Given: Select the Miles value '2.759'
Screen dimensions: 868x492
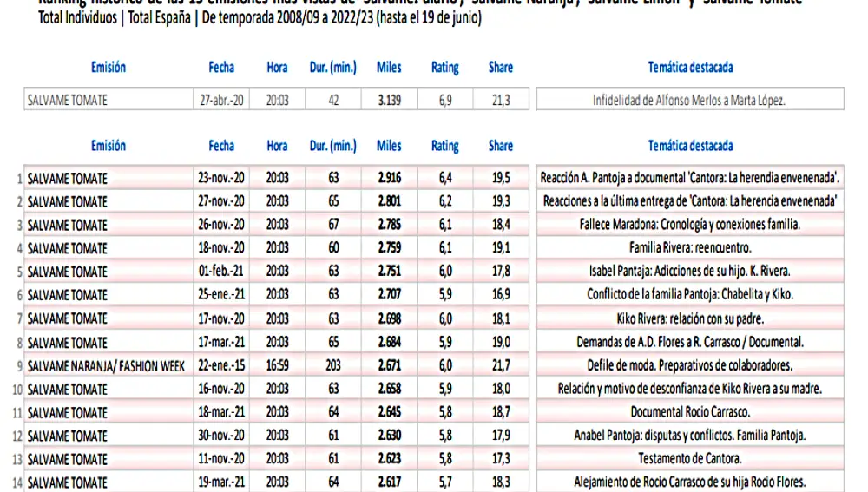Looking at the screenshot, I should pyautogui.click(x=390, y=247).
